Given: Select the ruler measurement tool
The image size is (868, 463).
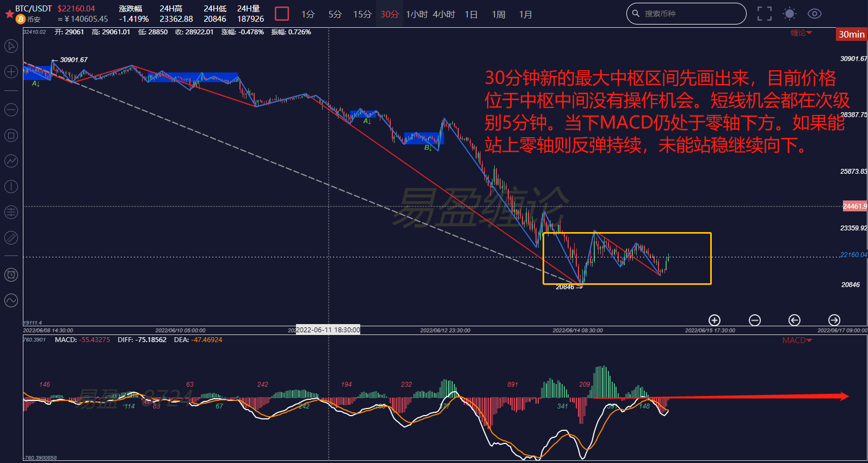Looking at the screenshot, I should [x=11, y=237].
